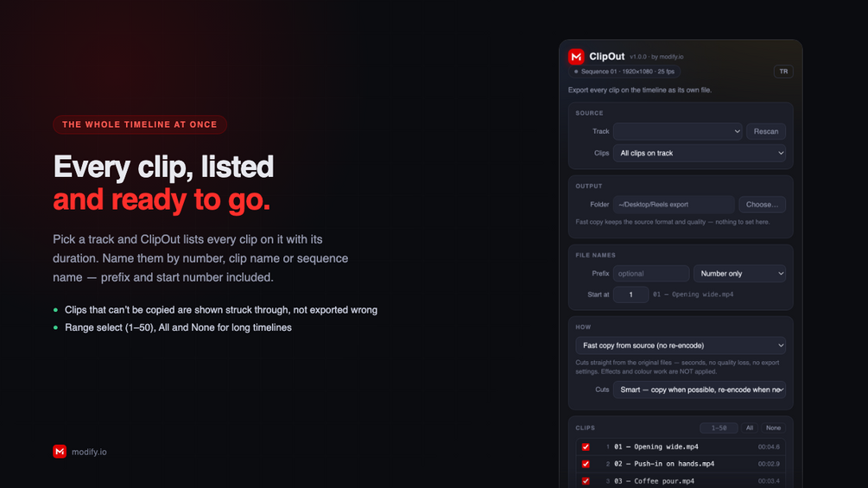868x488 pixels.
Task: Choose an output folder
Action: (762, 205)
